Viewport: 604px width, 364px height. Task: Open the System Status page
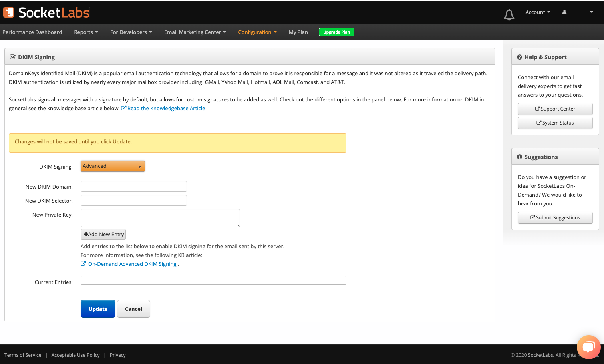coord(555,123)
